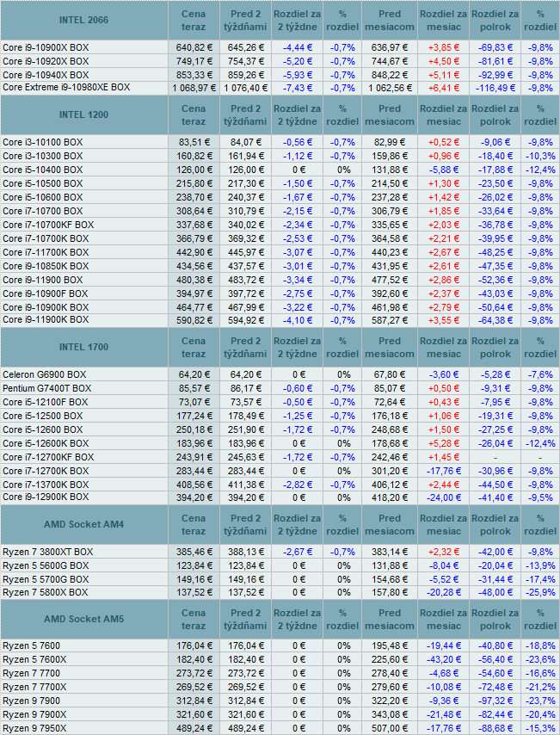The height and width of the screenshot is (735, 560).
Task: Click the Core i5-12500 BOX row name
Action: (x=43, y=416)
